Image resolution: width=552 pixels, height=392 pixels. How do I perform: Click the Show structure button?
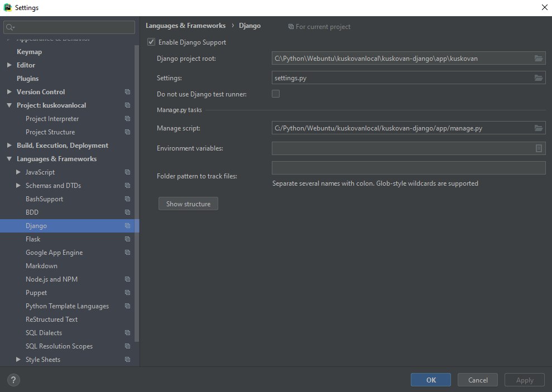click(188, 204)
